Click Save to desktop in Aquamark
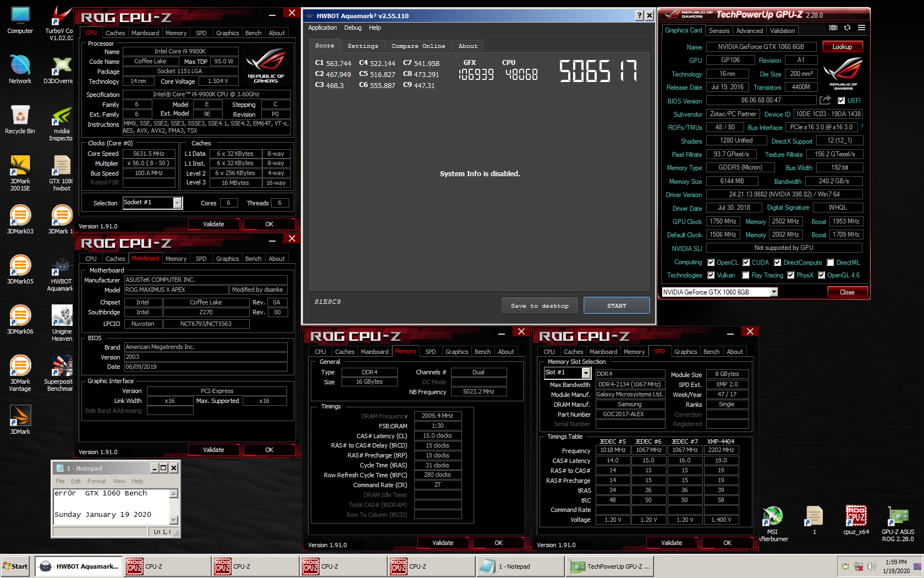This screenshot has height=578, width=924. pyautogui.click(x=540, y=306)
